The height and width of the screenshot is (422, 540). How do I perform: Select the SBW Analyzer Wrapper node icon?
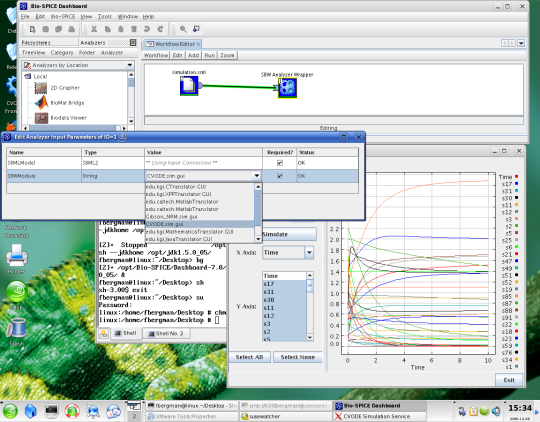[288, 88]
